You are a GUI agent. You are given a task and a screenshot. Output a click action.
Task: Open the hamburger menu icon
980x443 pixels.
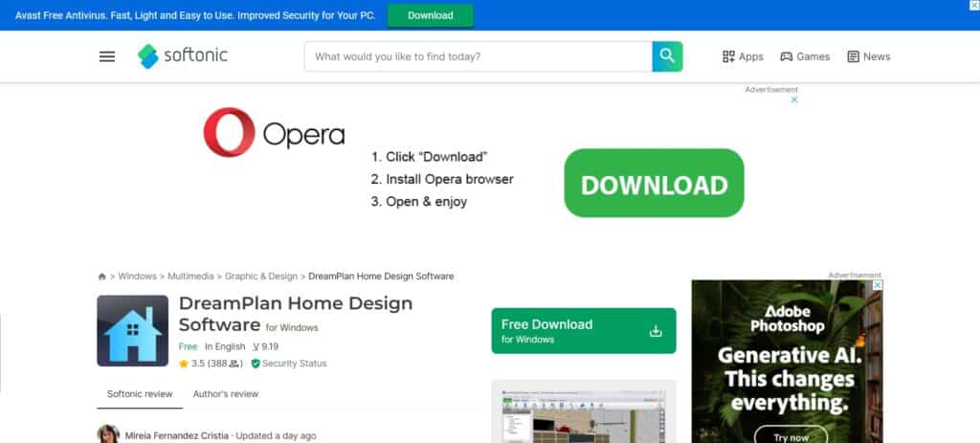pyautogui.click(x=107, y=56)
